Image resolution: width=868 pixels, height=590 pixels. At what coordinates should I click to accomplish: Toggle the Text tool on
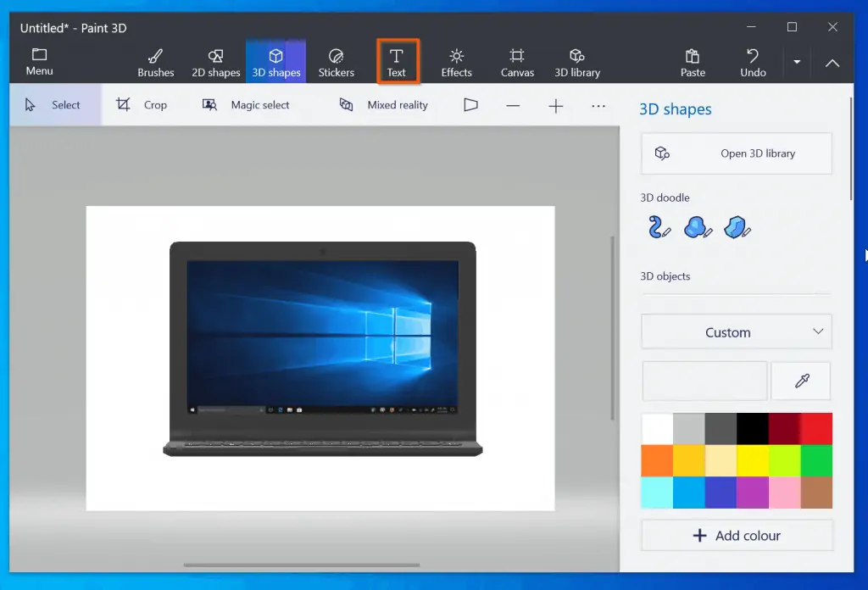[398, 59]
